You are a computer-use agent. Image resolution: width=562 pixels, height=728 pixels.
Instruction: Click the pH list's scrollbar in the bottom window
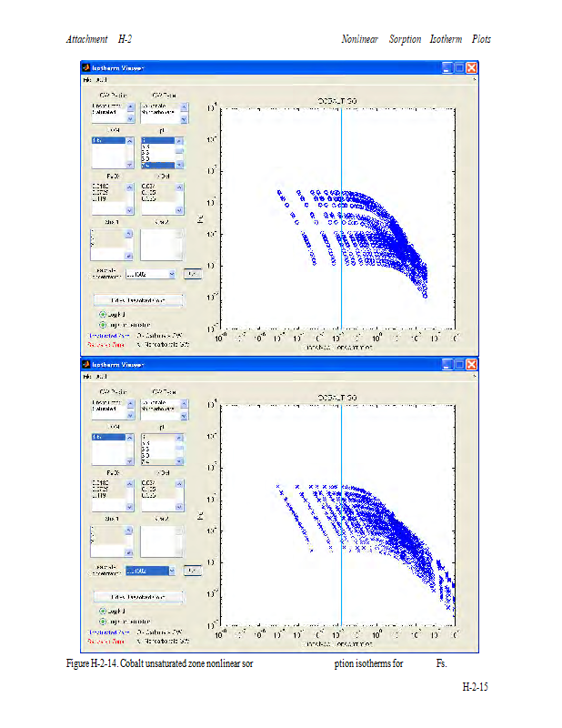180,450
